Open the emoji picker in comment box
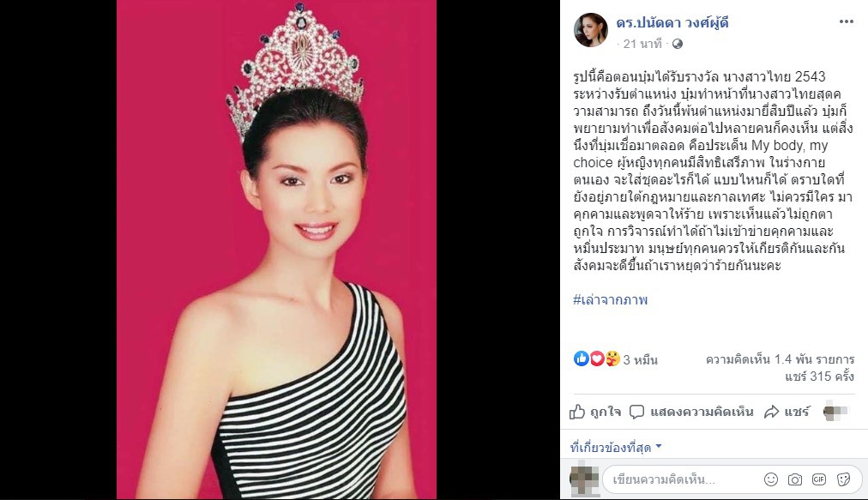 click(770, 479)
